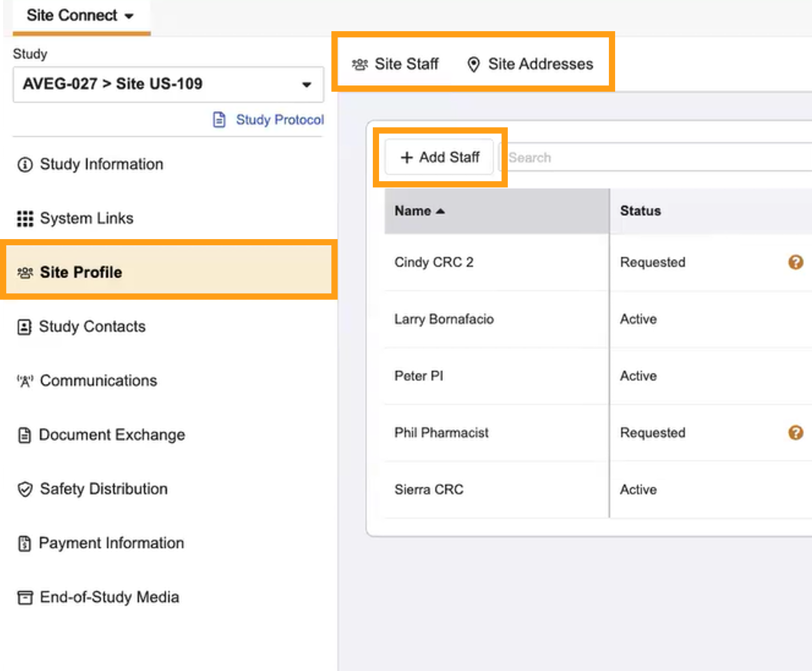Image resolution: width=812 pixels, height=671 pixels.
Task: Select Larry Bornafacio in the staff list
Action: coord(444,319)
